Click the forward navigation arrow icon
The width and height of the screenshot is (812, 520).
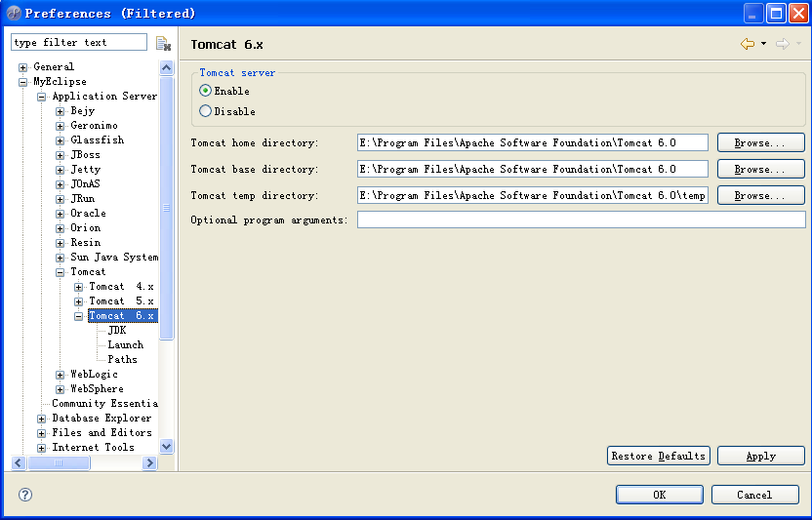782,44
